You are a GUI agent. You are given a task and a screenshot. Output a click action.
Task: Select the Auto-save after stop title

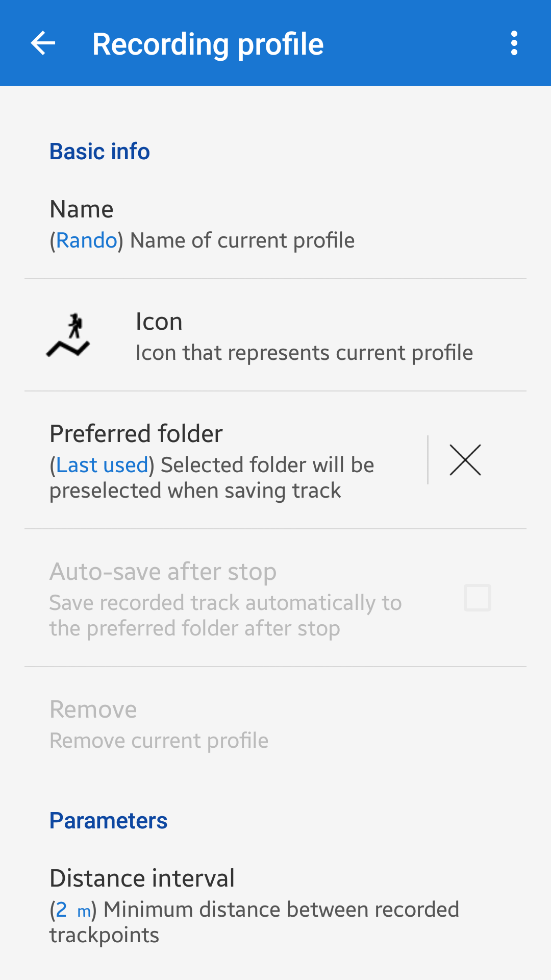(163, 572)
